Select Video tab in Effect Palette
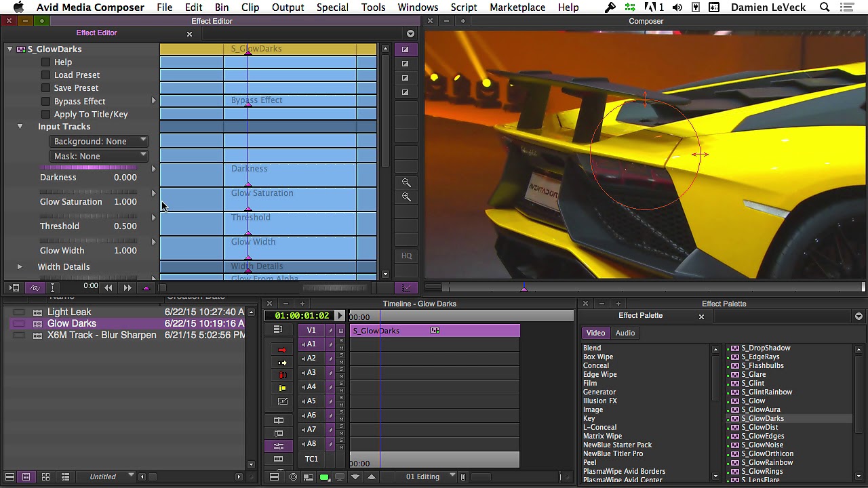This screenshot has height=488, width=868. (x=595, y=333)
